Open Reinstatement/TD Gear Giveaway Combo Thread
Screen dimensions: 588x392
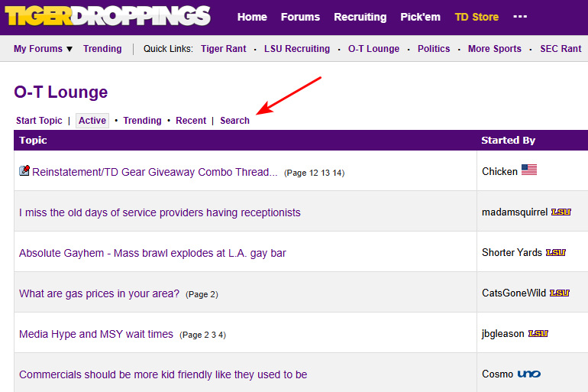154,172
